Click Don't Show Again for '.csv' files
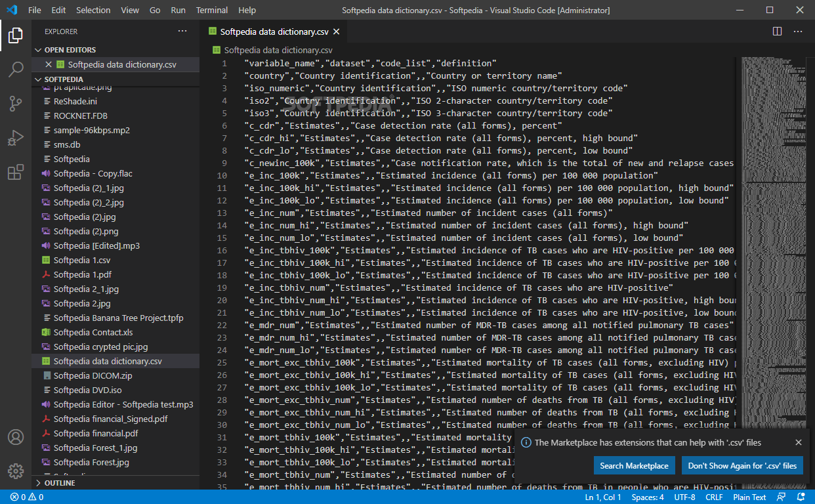The width and height of the screenshot is (815, 504). pos(742,466)
